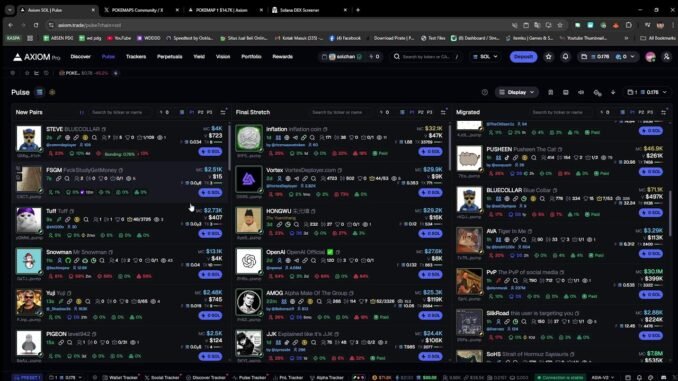Click the bookmark icon next to Display
The image size is (678, 381).
click(550, 92)
